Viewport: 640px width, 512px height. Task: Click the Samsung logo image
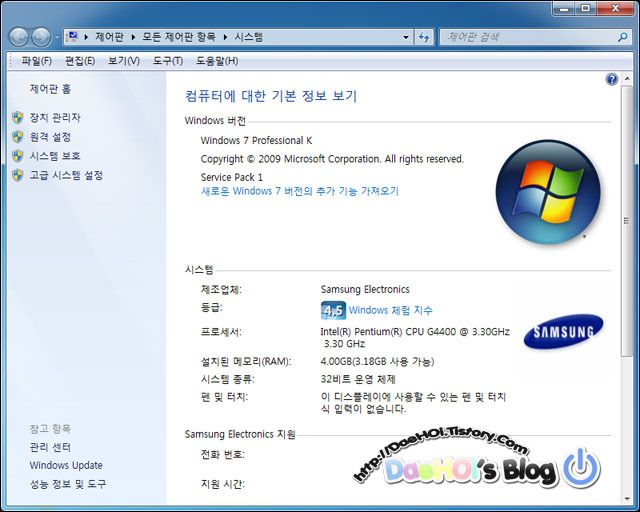563,332
